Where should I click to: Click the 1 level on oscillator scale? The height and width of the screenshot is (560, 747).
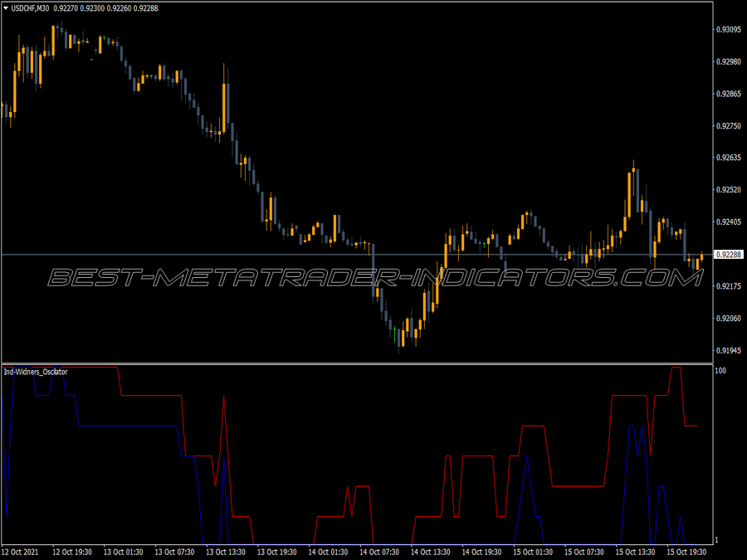tap(716, 540)
